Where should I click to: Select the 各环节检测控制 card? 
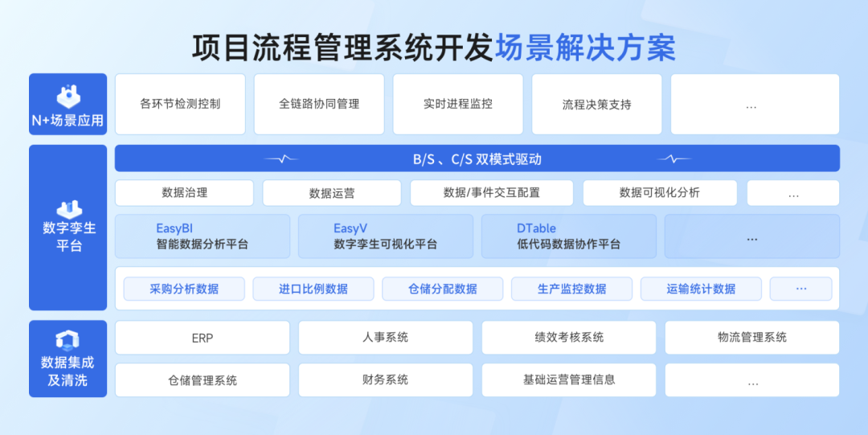(180, 105)
